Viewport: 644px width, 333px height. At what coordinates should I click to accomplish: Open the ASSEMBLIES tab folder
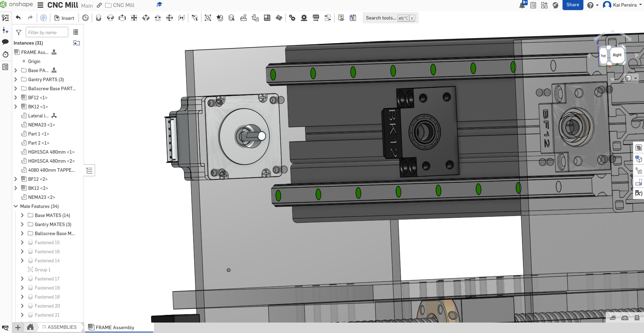coord(59,327)
